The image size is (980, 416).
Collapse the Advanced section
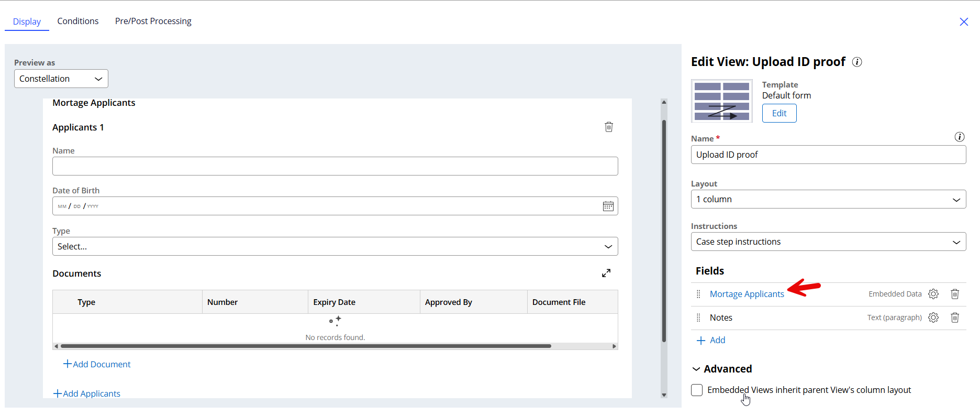click(696, 369)
